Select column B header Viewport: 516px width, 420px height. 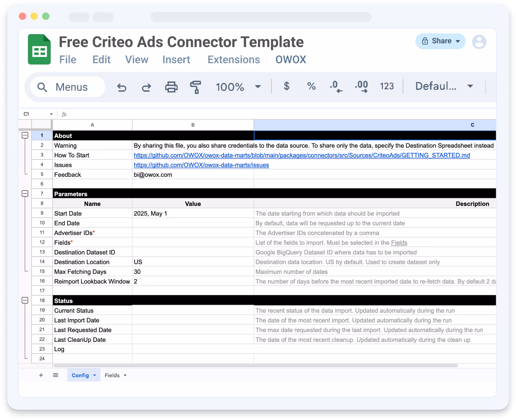pyautogui.click(x=193, y=125)
